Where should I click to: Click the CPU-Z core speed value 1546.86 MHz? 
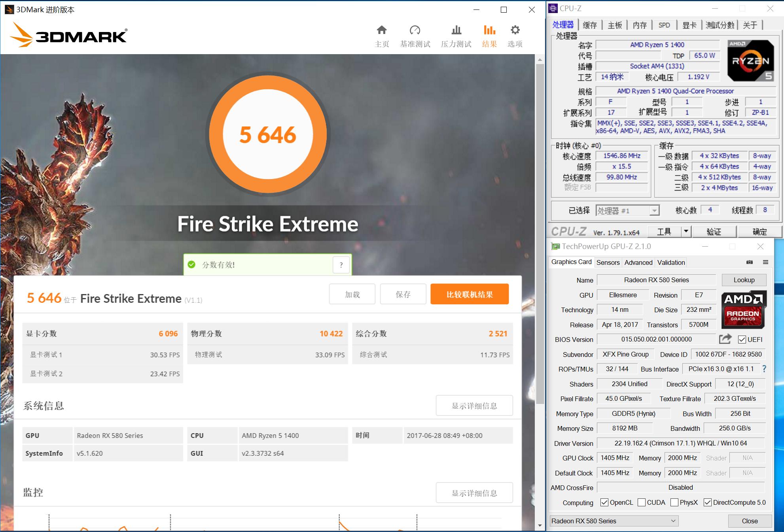pos(622,156)
